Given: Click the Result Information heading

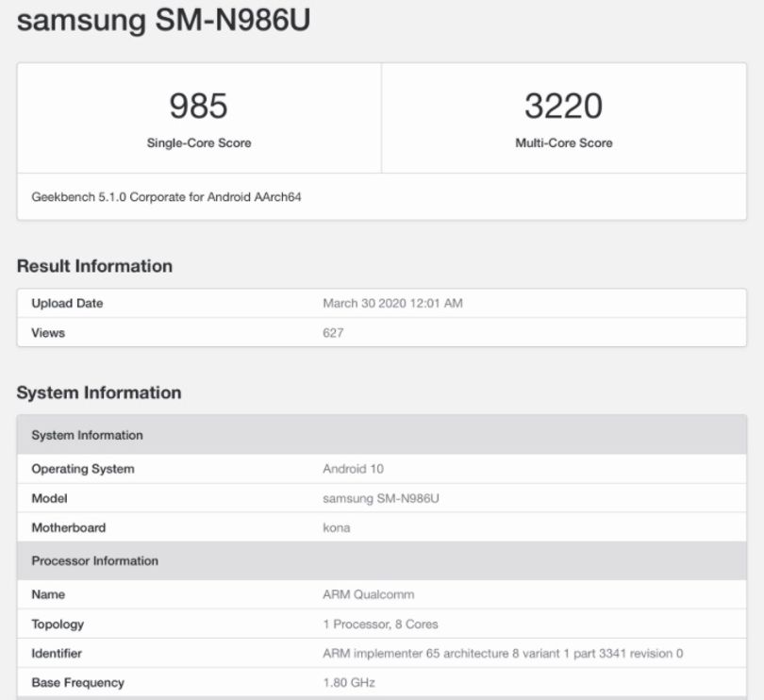Looking at the screenshot, I should point(94,266).
